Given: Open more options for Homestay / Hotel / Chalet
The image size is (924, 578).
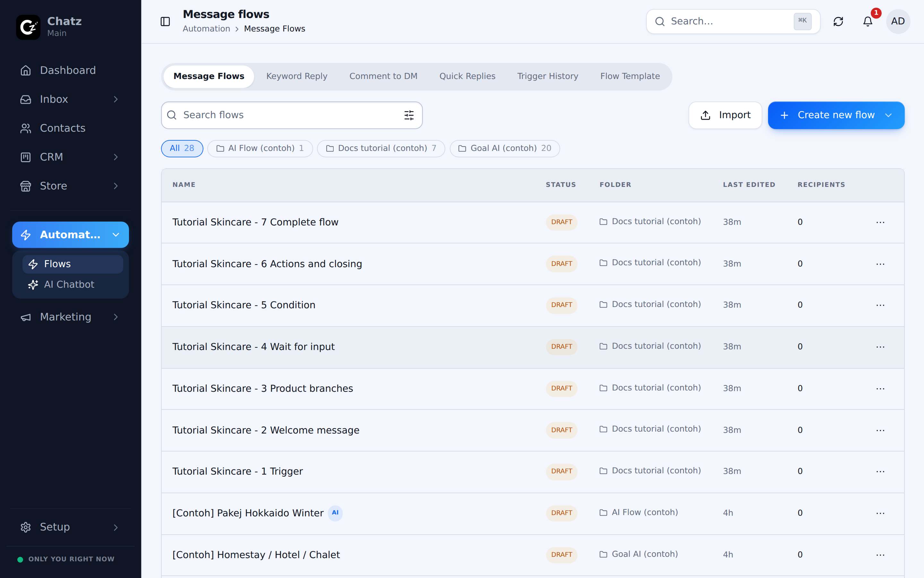Looking at the screenshot, I should click(880, 555).
